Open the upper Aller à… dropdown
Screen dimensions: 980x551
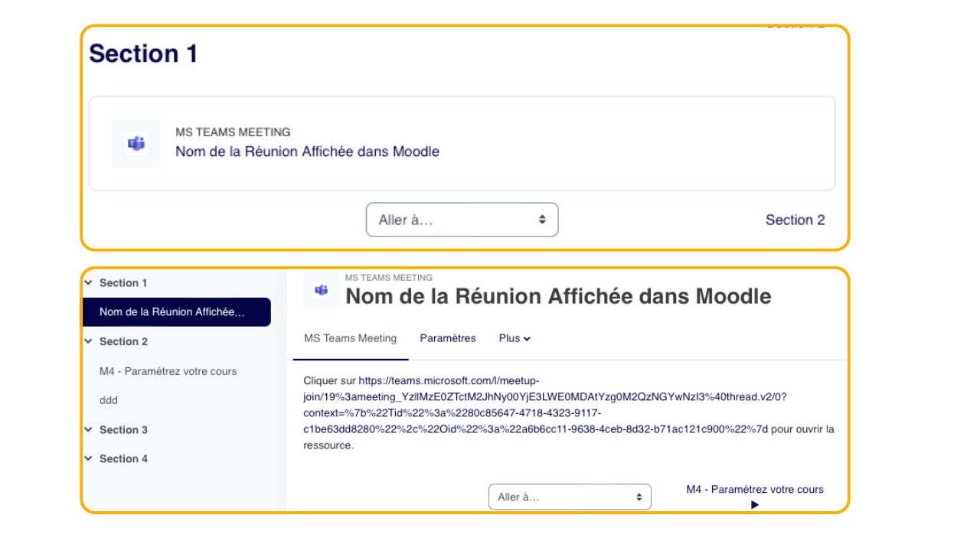[462, 220]
